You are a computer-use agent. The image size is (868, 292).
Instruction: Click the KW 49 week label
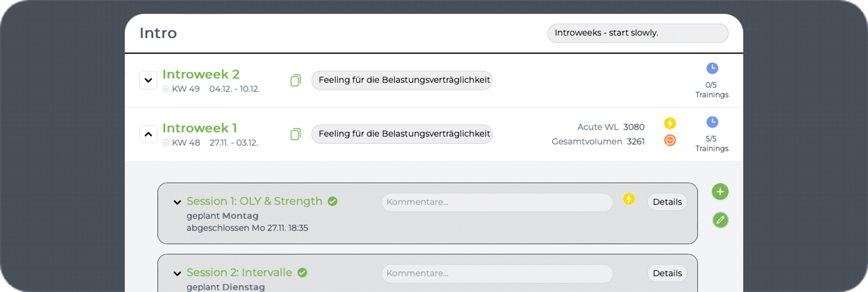point(186,89)
